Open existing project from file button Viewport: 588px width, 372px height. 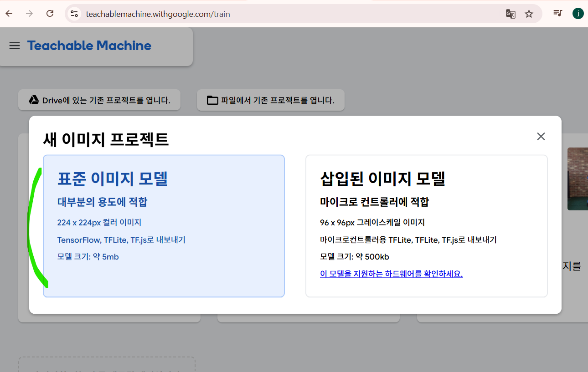click(x=271, y=100)
